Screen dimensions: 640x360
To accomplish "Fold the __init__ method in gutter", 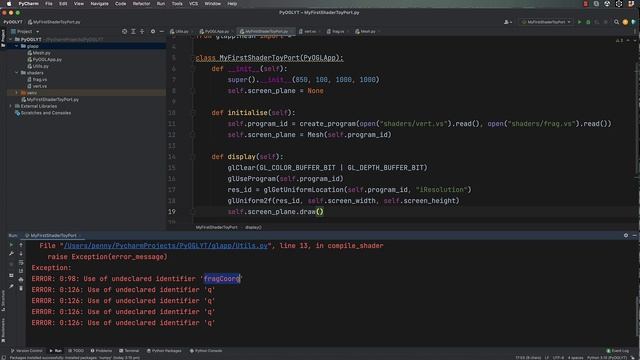I will [193, 69].
